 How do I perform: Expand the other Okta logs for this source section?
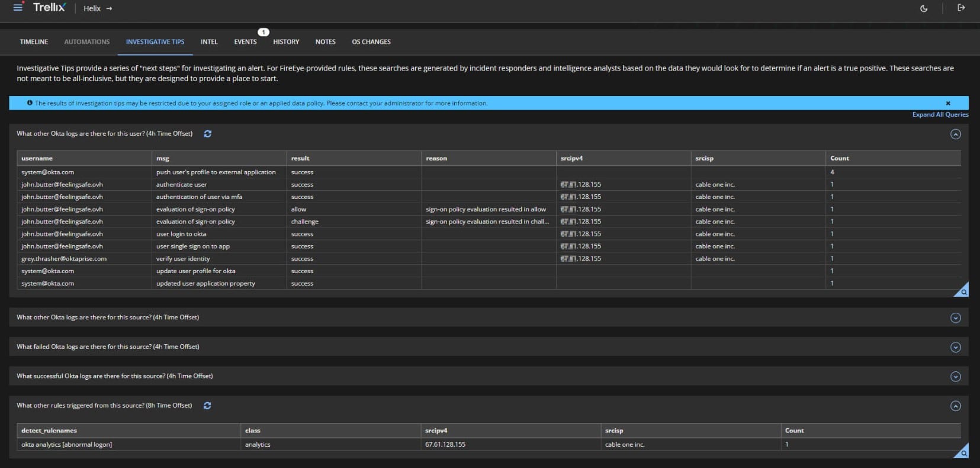click(956, 318)
